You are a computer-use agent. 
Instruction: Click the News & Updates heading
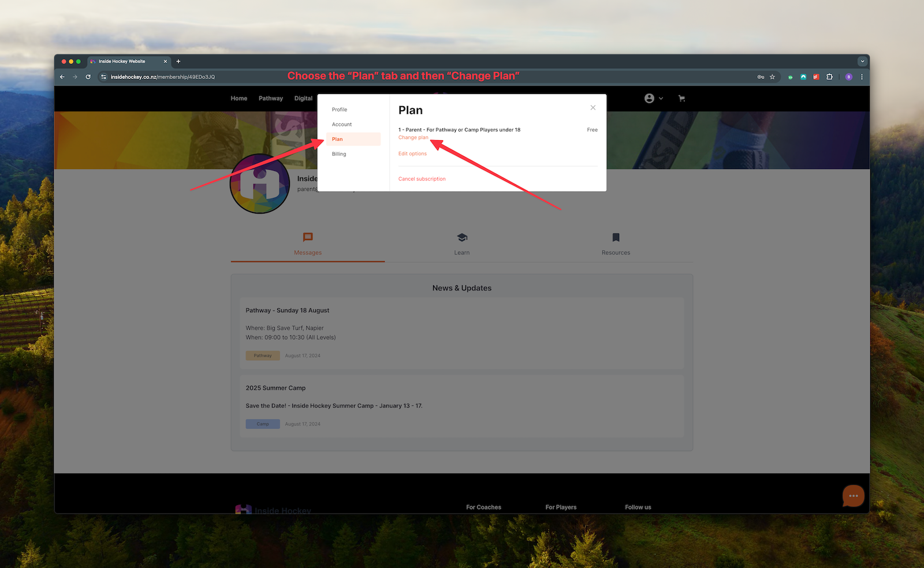(462, 288)
